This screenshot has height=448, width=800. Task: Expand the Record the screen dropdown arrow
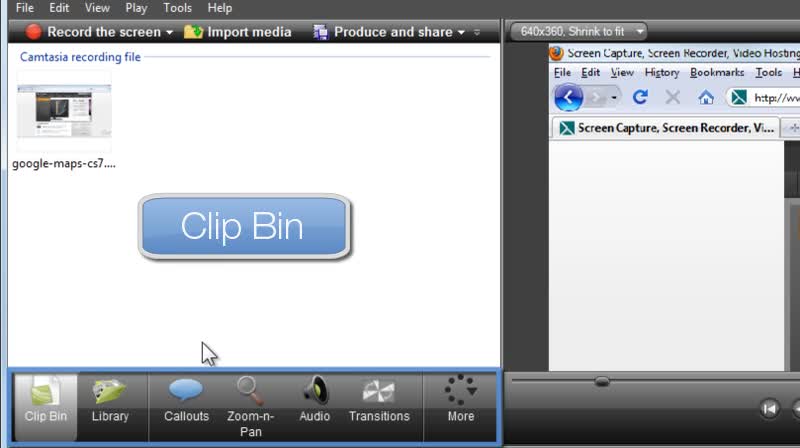point(169,33)
